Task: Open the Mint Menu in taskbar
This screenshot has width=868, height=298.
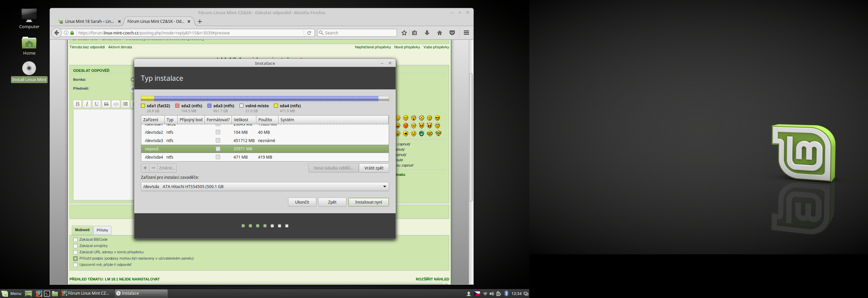Action: click(x=12, y=294)
